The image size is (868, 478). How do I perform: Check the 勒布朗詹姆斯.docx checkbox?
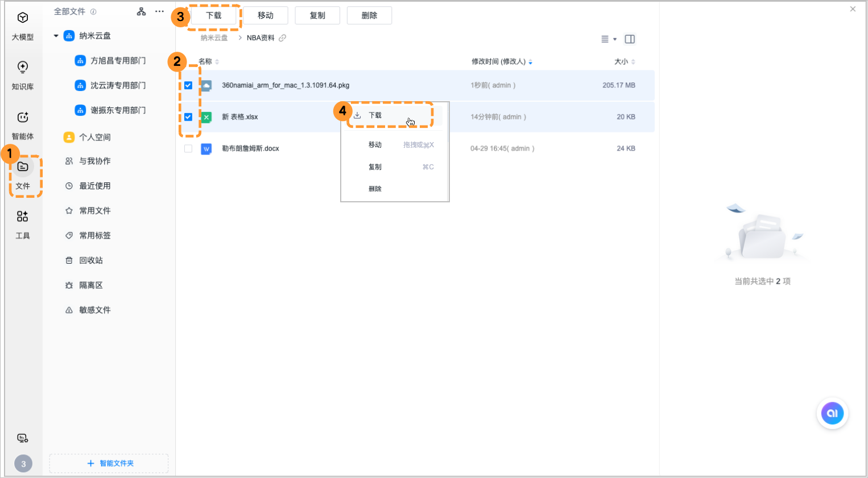188,148
